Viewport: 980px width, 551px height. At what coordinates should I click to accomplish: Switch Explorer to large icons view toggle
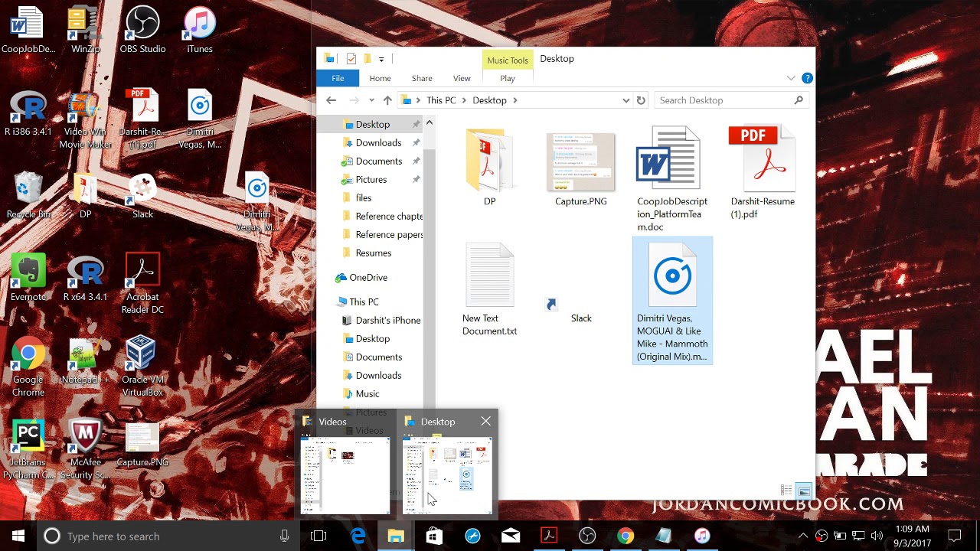click(x=803, y=491)
